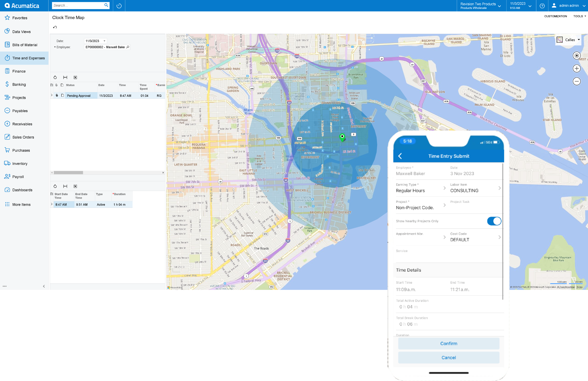Click the grid horizontal scrollbar thumb
Viewport: 588px width, 381px height.
tap(68, 173)
